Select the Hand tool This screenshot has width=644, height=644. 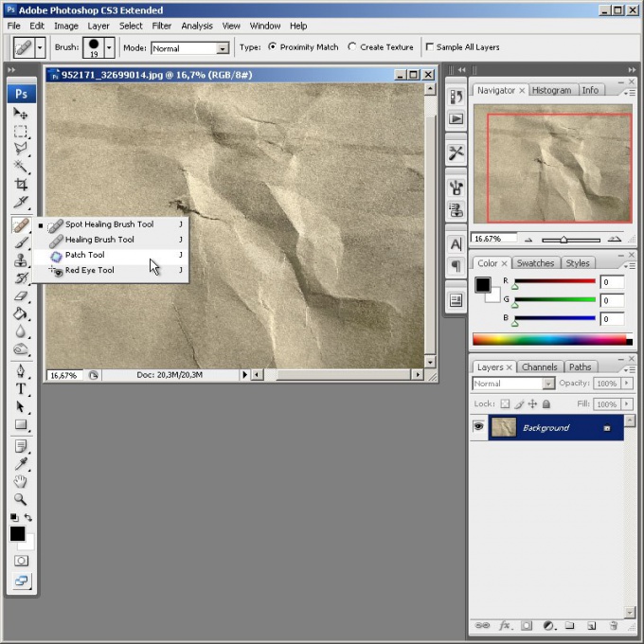point(21,481)
